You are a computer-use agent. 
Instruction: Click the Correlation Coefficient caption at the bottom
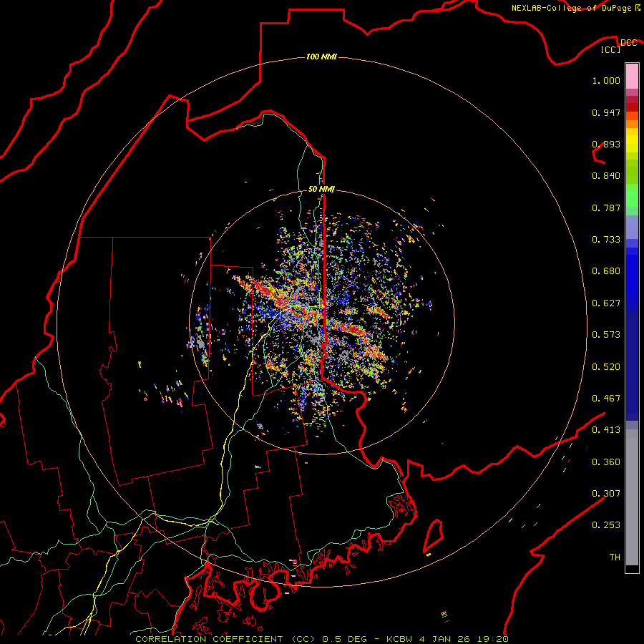tap(321, 639)
